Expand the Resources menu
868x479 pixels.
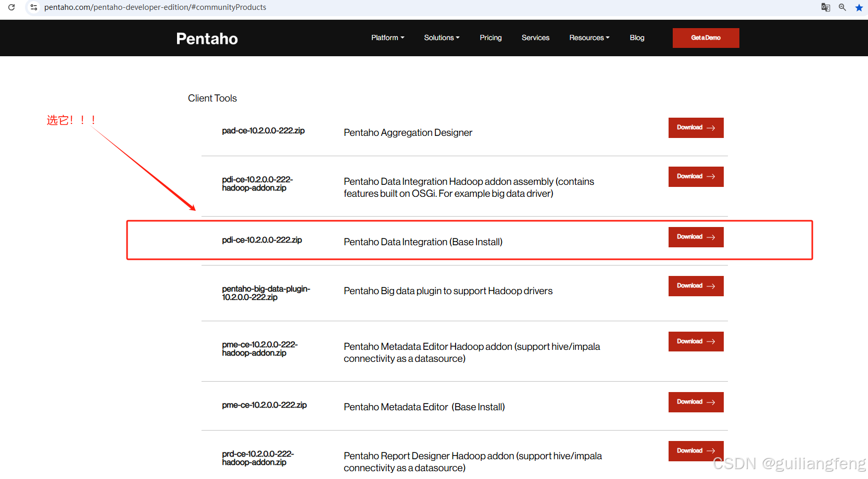point(589,37)
